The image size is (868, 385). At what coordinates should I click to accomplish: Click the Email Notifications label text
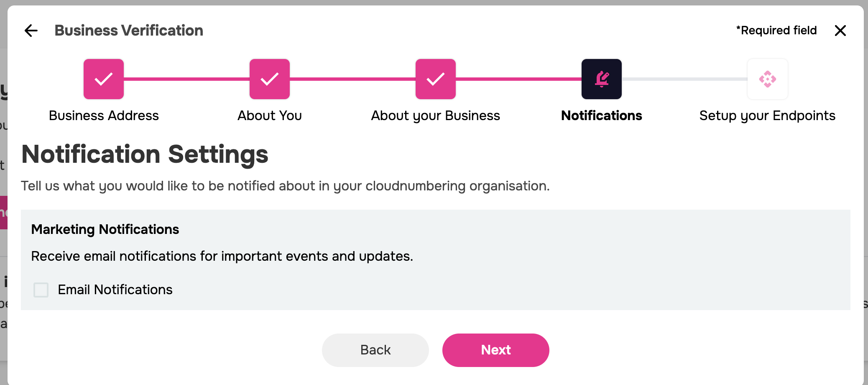pos(115,290)
